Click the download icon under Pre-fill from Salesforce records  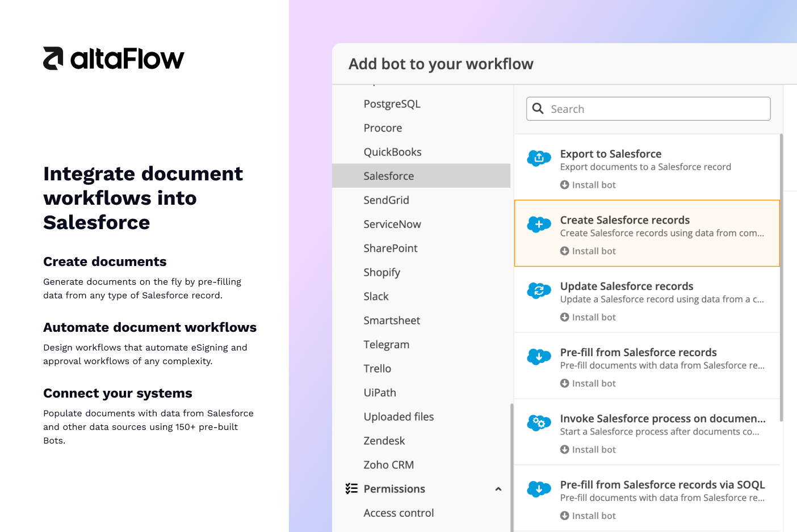point(564,383)
